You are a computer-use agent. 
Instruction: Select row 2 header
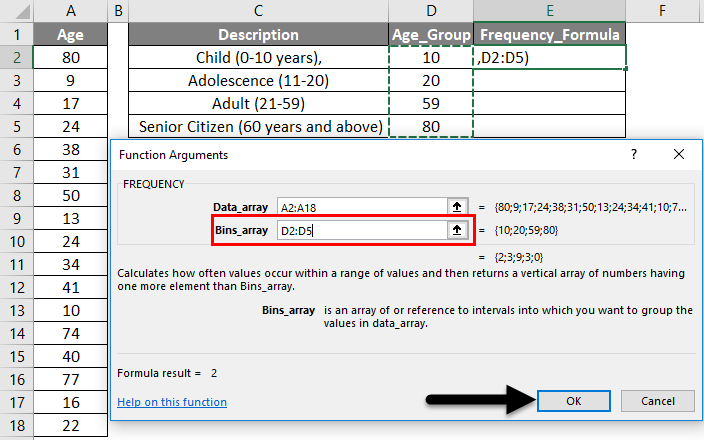pyautogui.click(x=15, y=57)
